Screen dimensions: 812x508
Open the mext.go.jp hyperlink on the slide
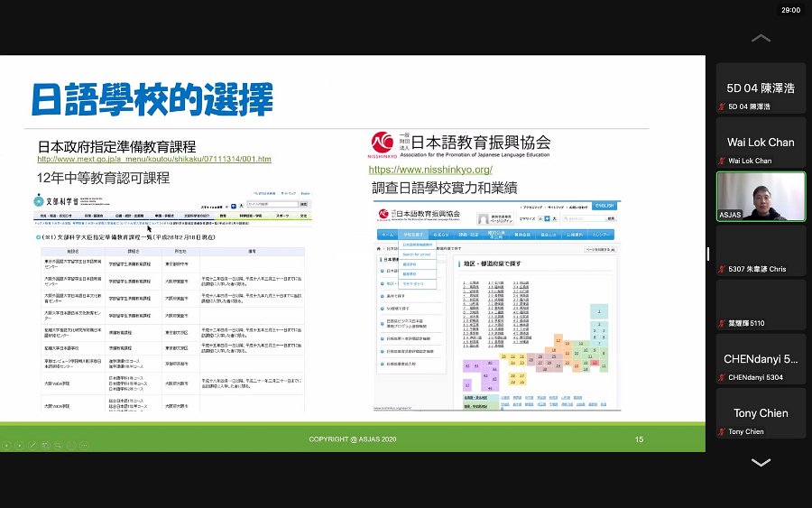click(154, 159)
